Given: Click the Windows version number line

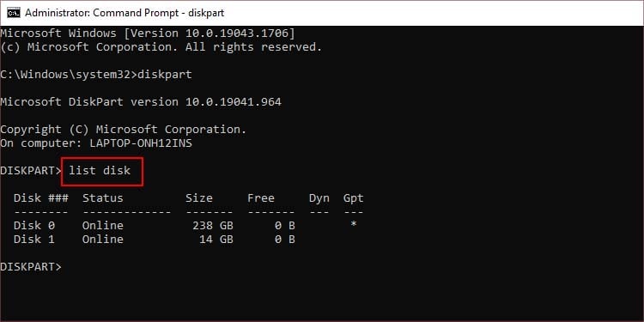Looking at the screenshot, I should (148, 33).
